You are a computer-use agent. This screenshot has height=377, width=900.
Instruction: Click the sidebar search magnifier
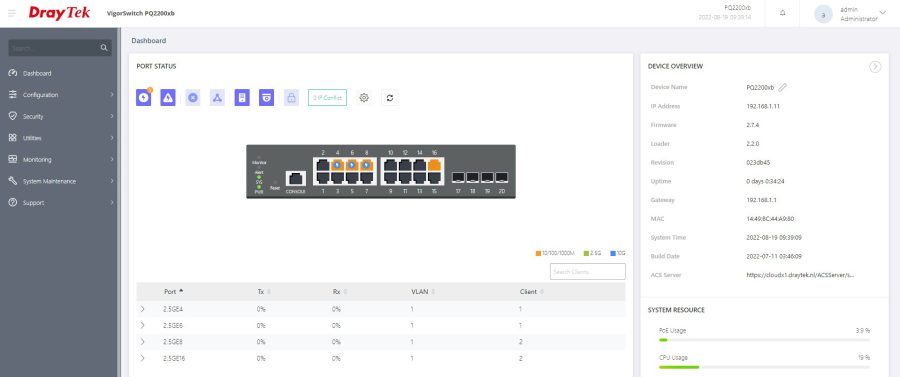tap(104, 48)
